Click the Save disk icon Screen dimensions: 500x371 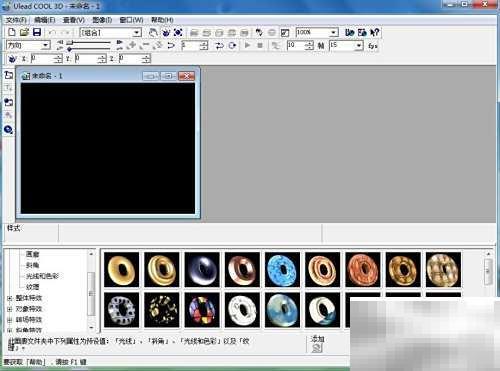click(x=37, y=32)
